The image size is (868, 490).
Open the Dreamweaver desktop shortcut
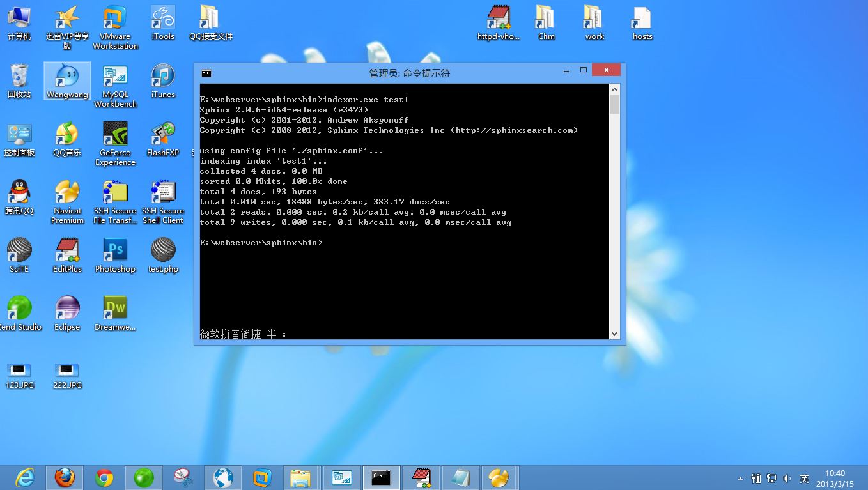click(115, 313)
